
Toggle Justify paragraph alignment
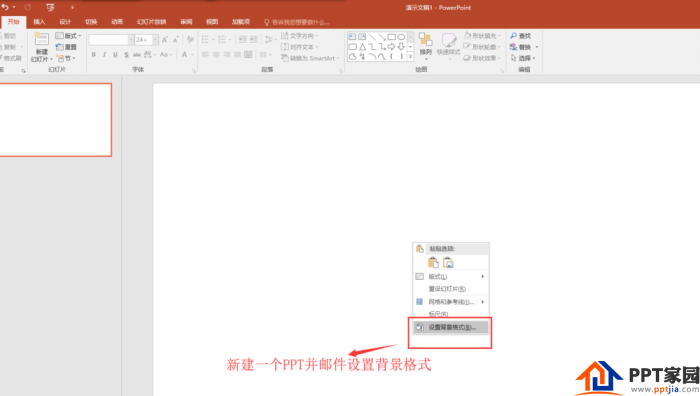tap(238, 54)
